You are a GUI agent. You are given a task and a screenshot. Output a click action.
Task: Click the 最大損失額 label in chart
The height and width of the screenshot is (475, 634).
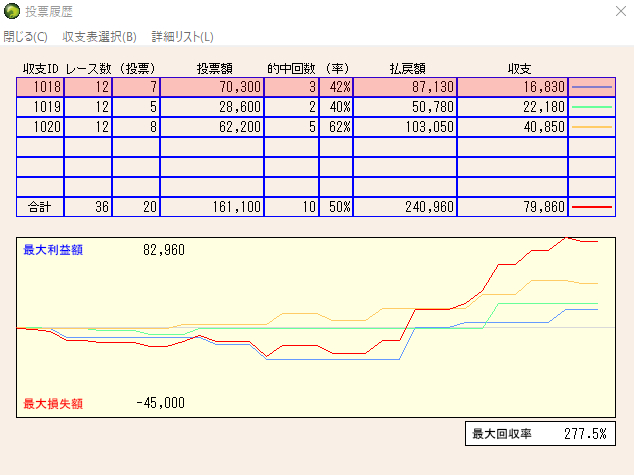53,403
